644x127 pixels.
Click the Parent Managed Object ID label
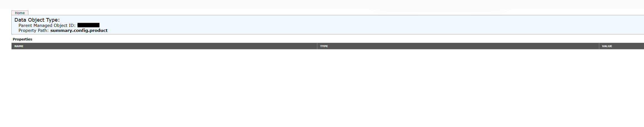pyautogui.click(x=47, y=26)
